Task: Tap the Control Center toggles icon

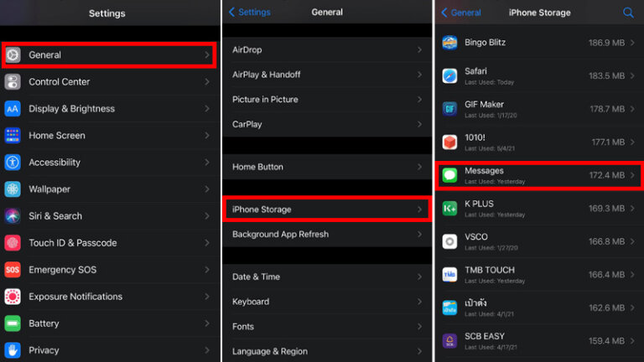Action: 13,81
